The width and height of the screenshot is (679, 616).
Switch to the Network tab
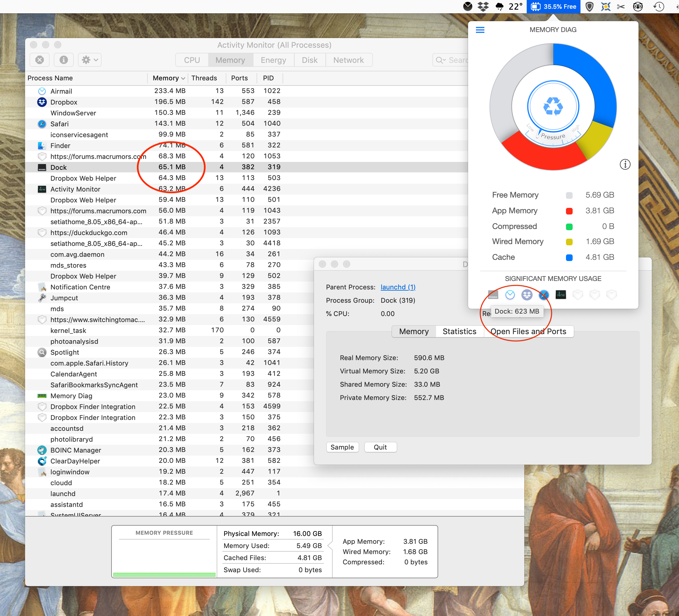[349, 60]
